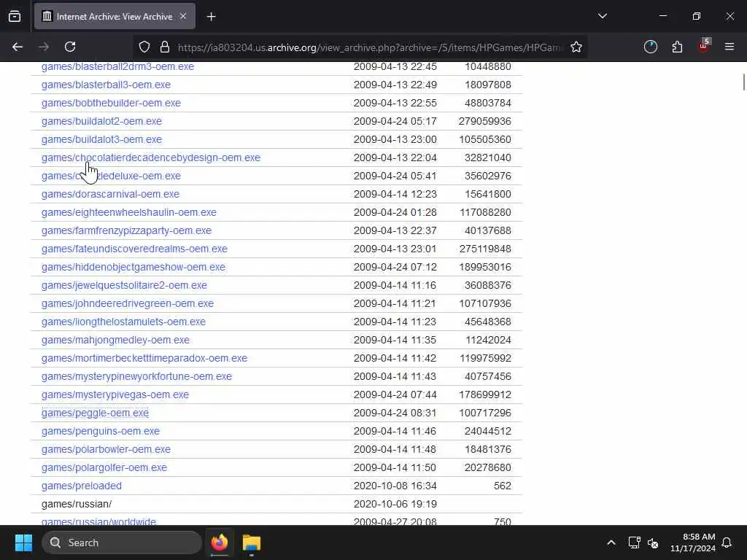Bookmark this page with the star icon
This screenshot has width=747, height=560.
(576, 47)
